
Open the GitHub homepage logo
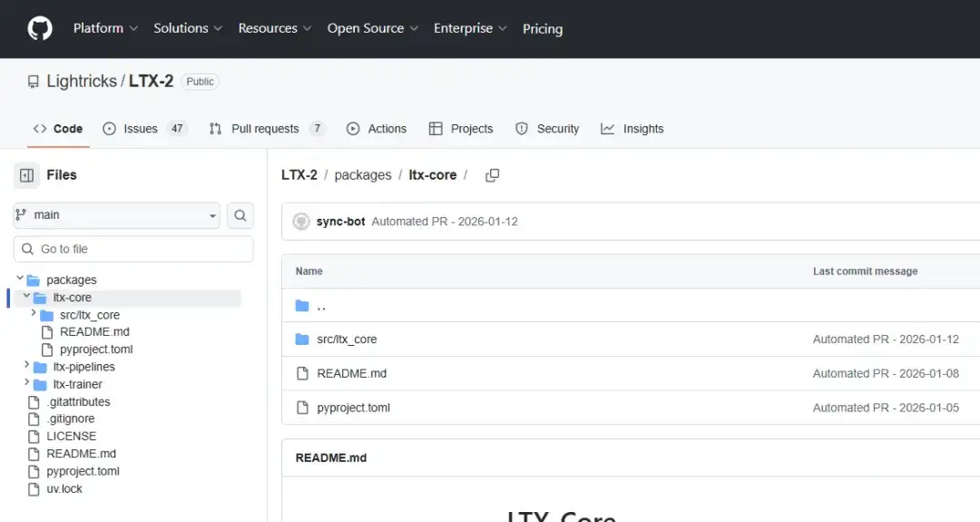click(x=40, y=29)
